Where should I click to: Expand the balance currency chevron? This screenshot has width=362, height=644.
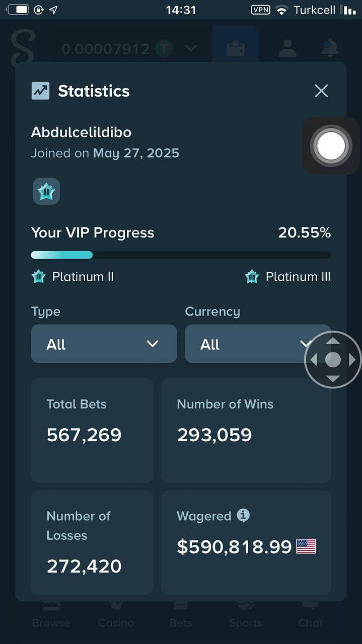tap(191, 49)
